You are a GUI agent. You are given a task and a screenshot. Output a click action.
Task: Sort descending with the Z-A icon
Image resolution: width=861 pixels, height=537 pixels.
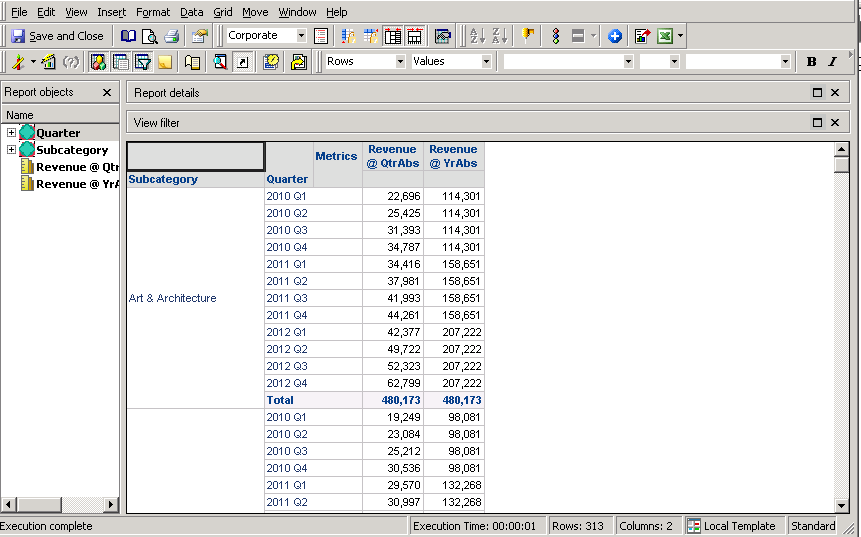502,36
